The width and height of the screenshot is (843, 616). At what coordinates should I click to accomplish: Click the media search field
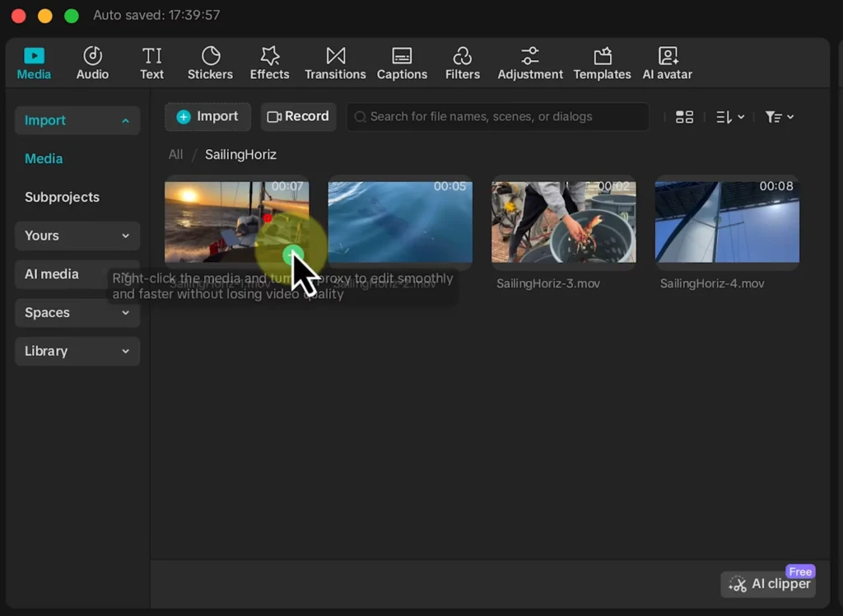[497, 117]
